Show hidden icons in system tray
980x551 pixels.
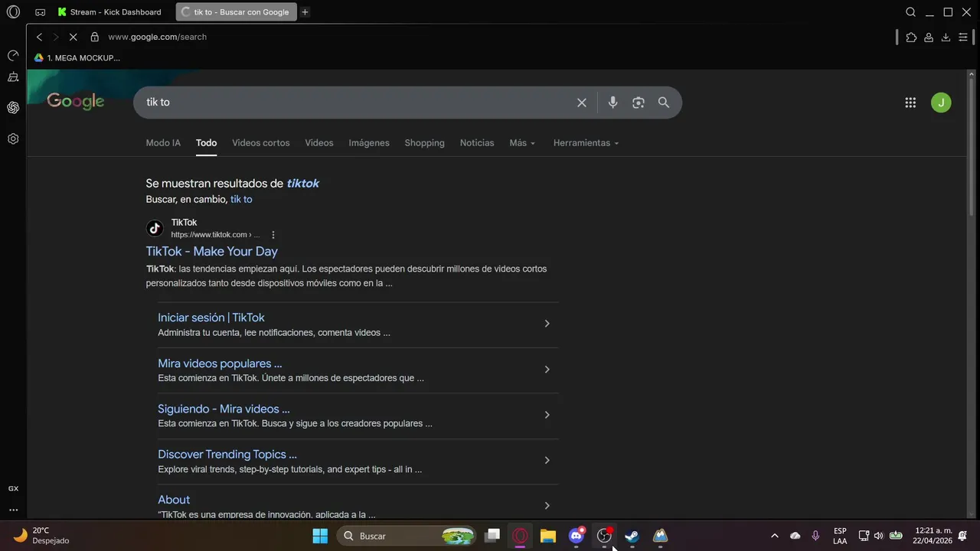point(774,536)
